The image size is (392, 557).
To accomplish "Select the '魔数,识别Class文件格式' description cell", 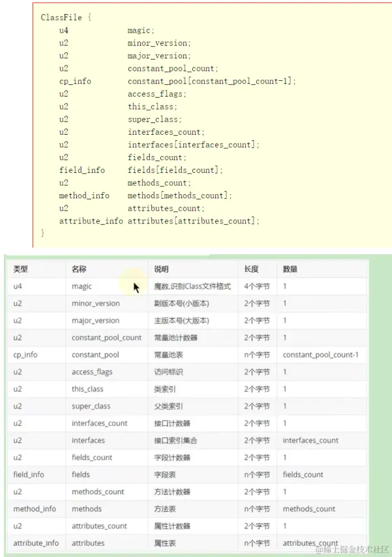I will pyautogui.click(x=192, y=286).
